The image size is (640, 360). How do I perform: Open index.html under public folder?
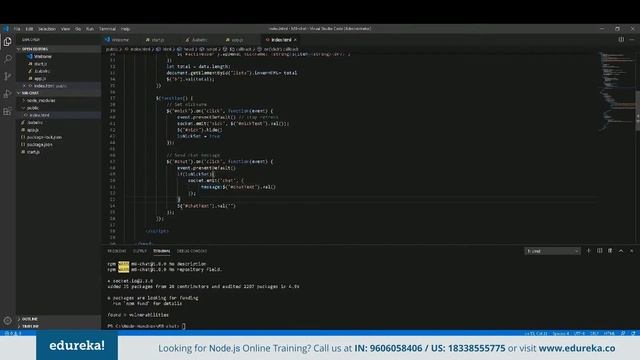pyautogui.click(x=58, y=115)
